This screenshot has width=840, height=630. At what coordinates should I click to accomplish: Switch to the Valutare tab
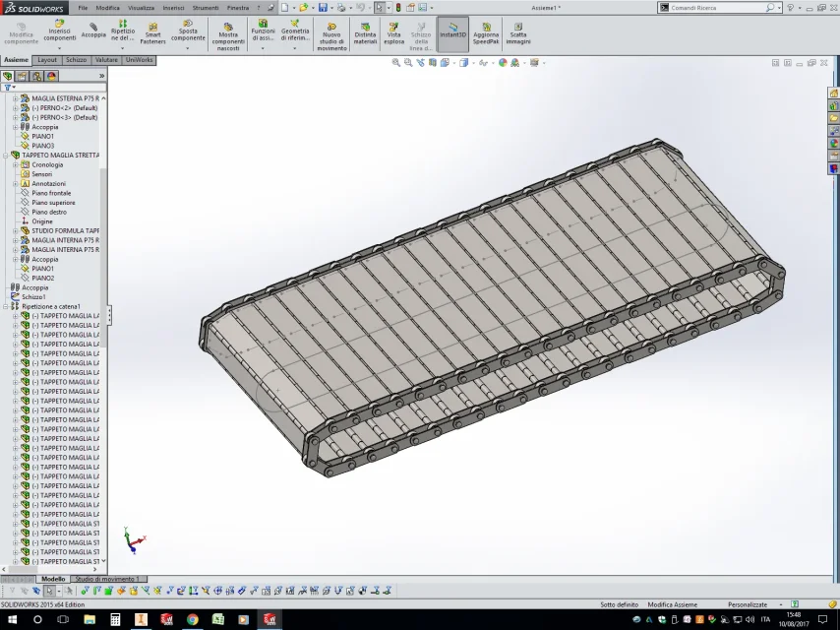(106, 60)
